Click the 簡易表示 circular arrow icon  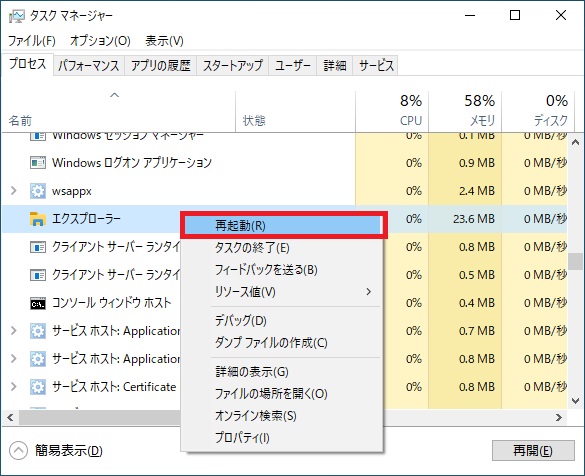[x=19, y=450]
